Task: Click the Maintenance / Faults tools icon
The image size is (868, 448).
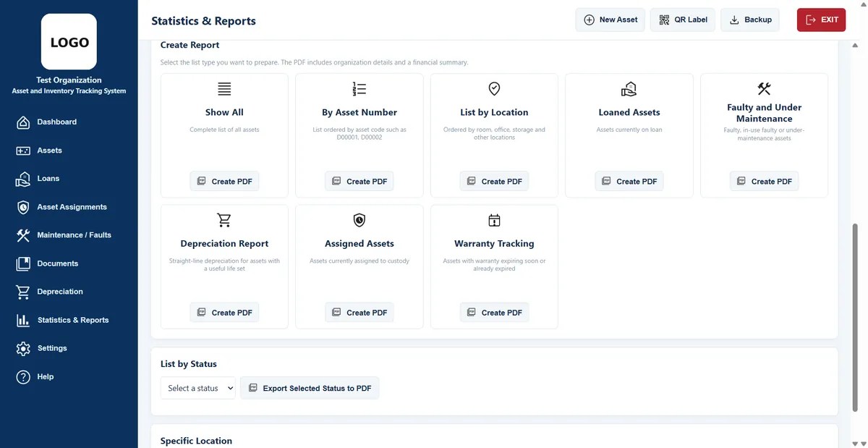Action: click(x=23, y=235)
